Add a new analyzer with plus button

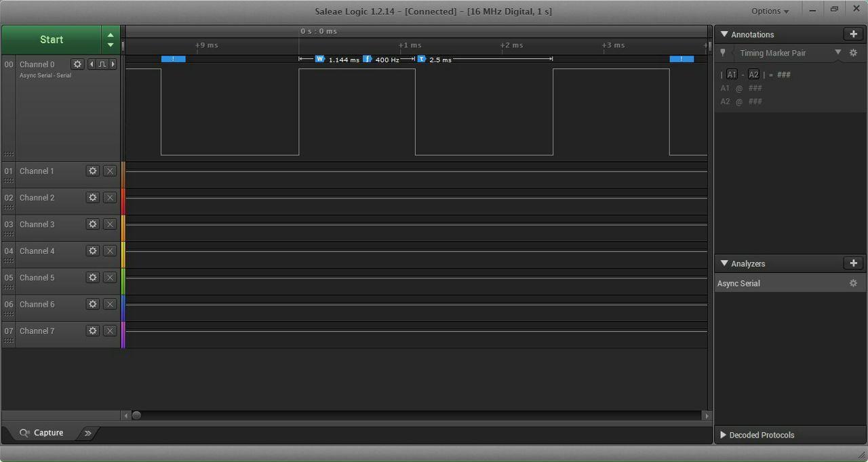click(x=853, y=264)
